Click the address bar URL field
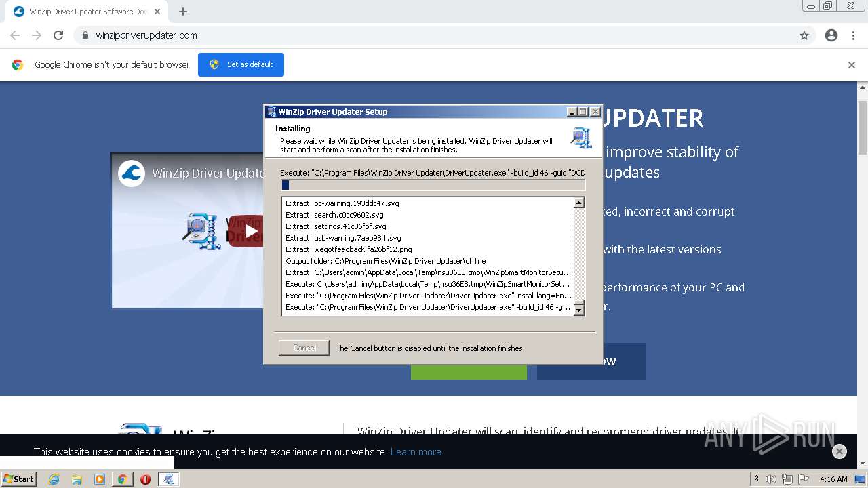The height and width of the screenshot is (488, 868). pos(434,35)
